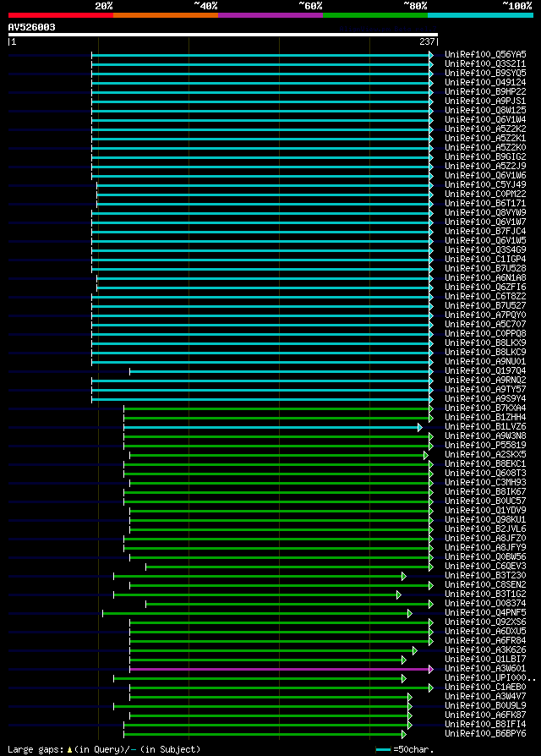541x756 pixels.
Task: Select the UniRef100_A9RNQ2 label
Action: tap(485, 381)
